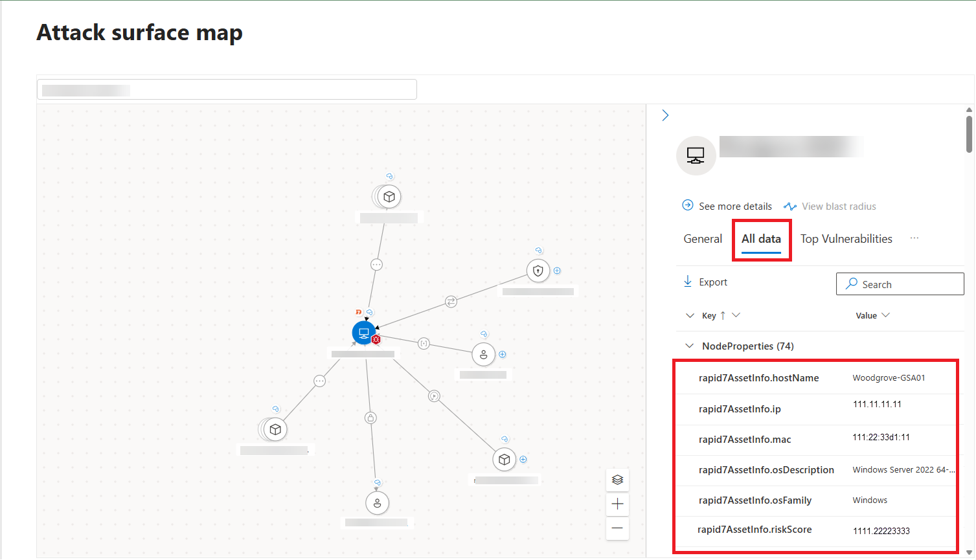
Task: Click the swap arrows edge connector icon
Action: click(451, 302)
